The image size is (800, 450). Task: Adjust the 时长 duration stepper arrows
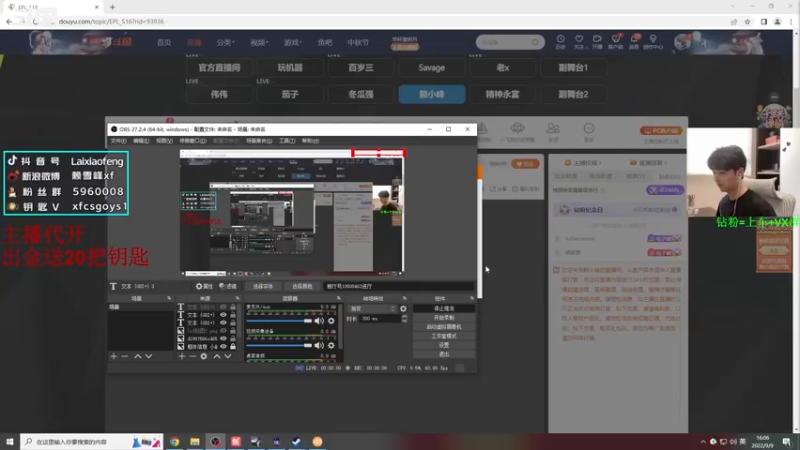click(x=404, y=318)
